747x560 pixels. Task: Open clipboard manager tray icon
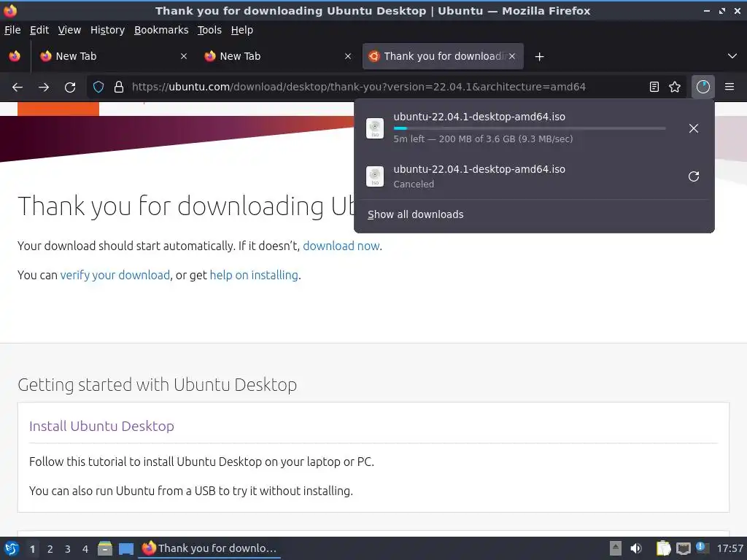pos(663,548)
